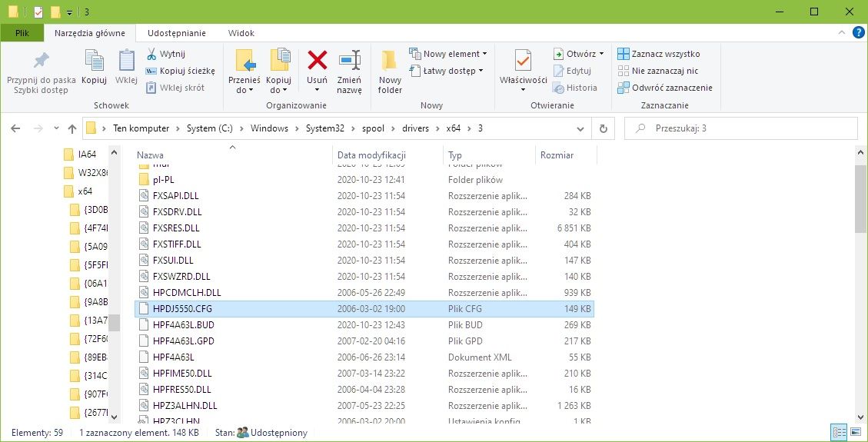Click the blue Help question mark icon
Screen dimensions: 868x442
click(x=858, y=32)
